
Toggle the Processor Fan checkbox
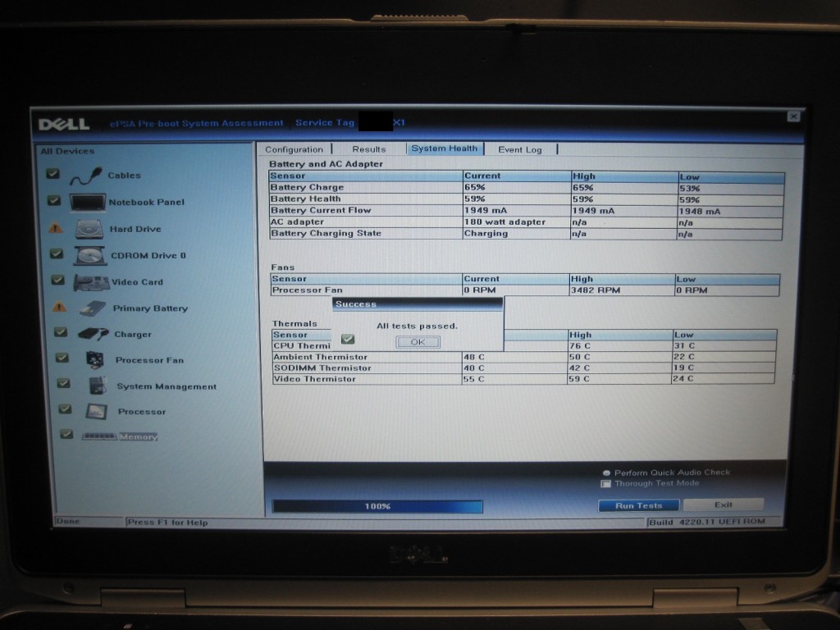[62, 358]
